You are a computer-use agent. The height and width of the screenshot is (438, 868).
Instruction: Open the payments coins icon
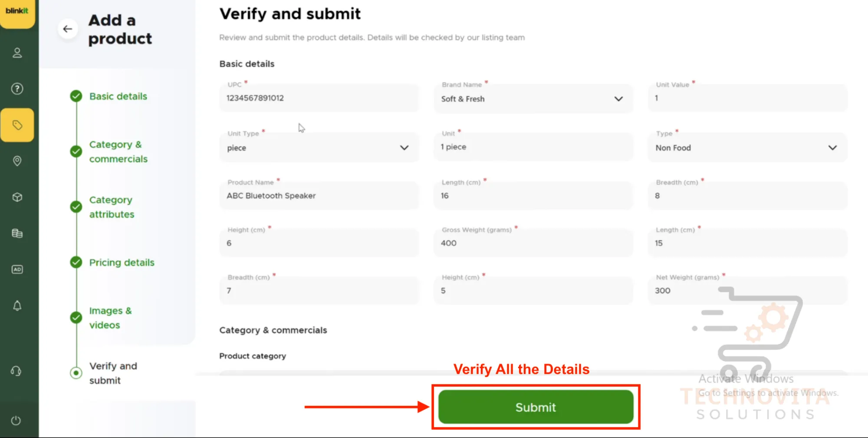click(17, 233)
